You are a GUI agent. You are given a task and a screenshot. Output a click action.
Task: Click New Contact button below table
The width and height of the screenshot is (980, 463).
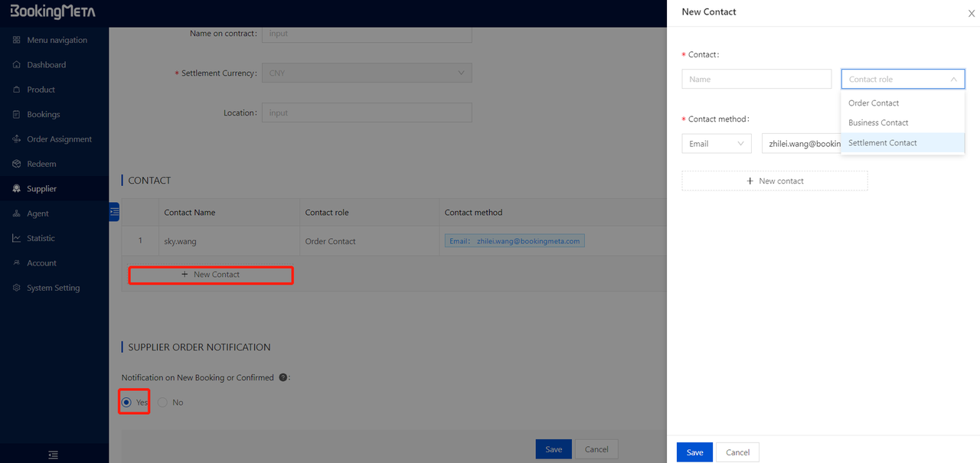(211, 275)
